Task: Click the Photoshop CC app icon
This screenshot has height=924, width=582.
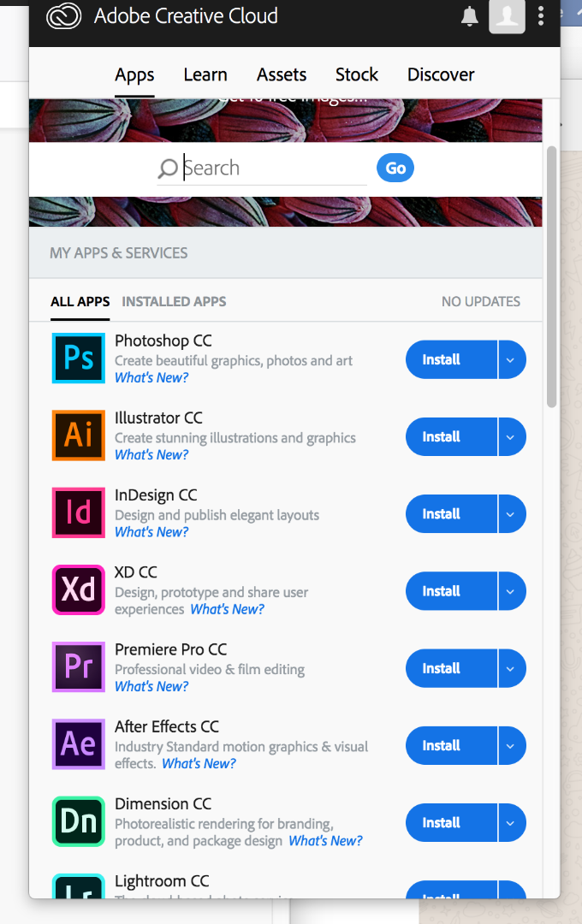Action: pyautogui.click(x=78, y=358)
